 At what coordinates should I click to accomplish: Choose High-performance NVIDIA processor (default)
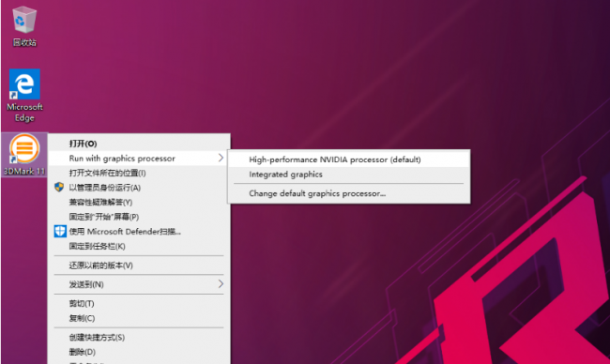click(x=349, y=159)
